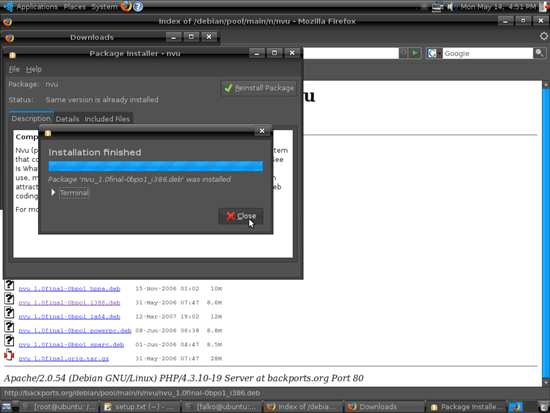Switch to root@ubuntu terminal in taskbar
This screenshot has height=413, width=550.
(59, 407)
